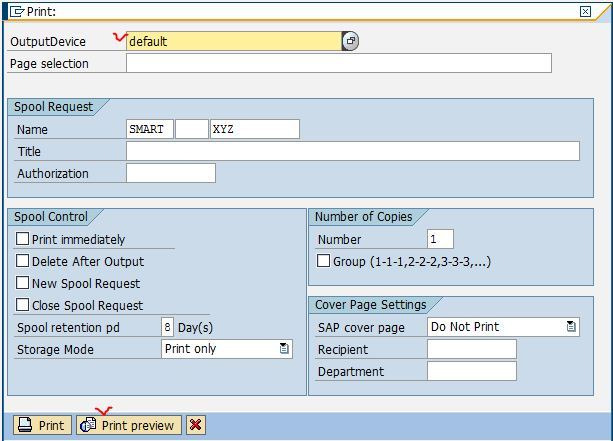This screenshot has height=441, width=613.
Task: Focus the Recipient input field
Action: (472, 349)
